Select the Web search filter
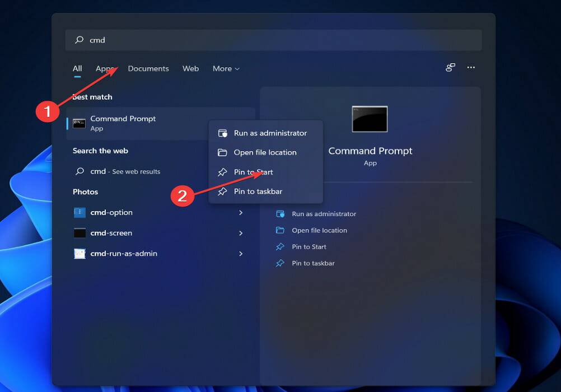 click(190, 68)
